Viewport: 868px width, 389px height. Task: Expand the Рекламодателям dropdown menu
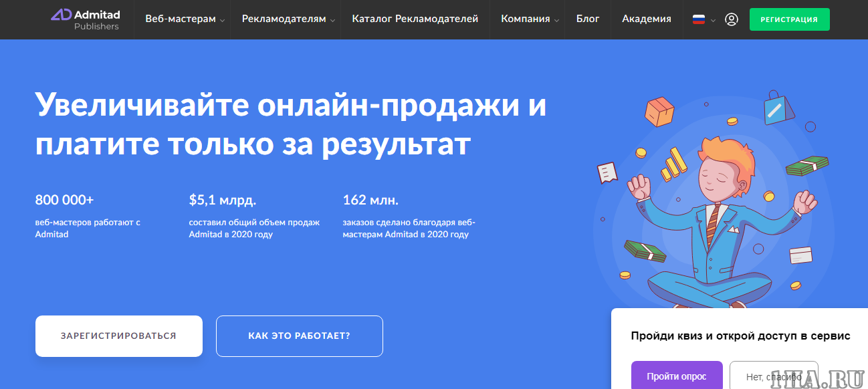[288, 19]
